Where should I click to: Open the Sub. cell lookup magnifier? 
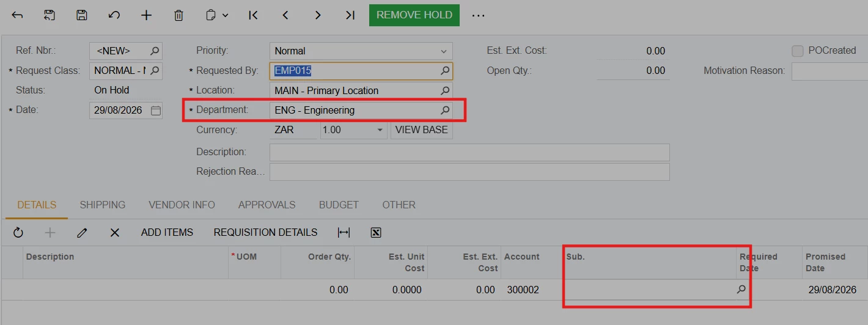(741, 290)
